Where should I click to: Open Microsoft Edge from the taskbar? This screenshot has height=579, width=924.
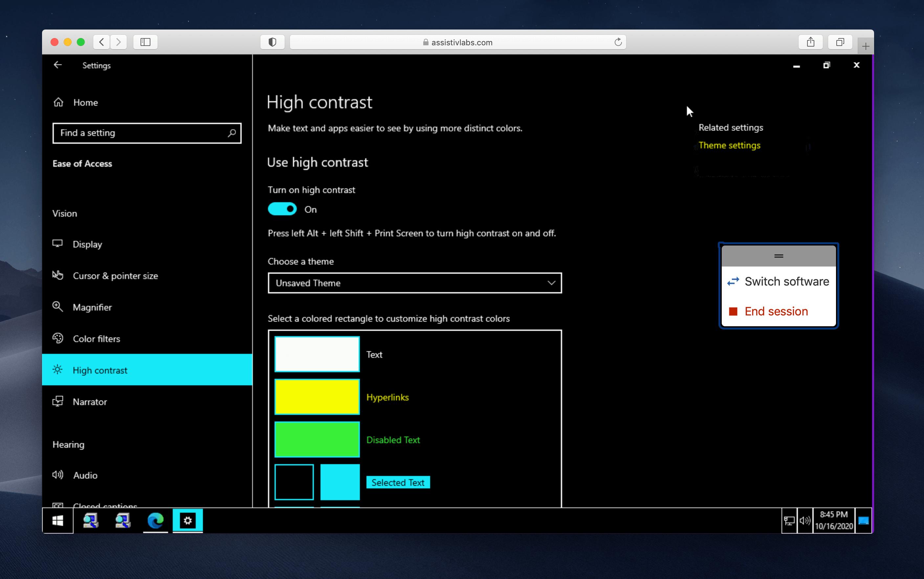coord(156,521)
